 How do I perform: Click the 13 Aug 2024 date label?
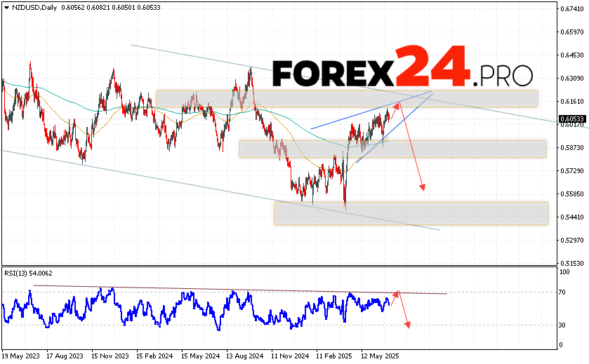point(245,355)
